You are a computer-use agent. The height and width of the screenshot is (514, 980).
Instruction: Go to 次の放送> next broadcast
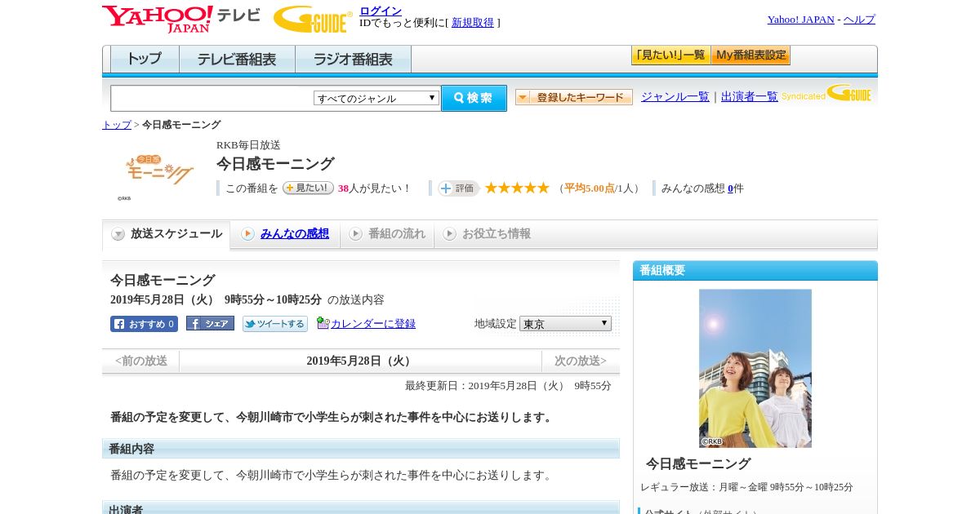pyautogui.click(x=581, y=361)
